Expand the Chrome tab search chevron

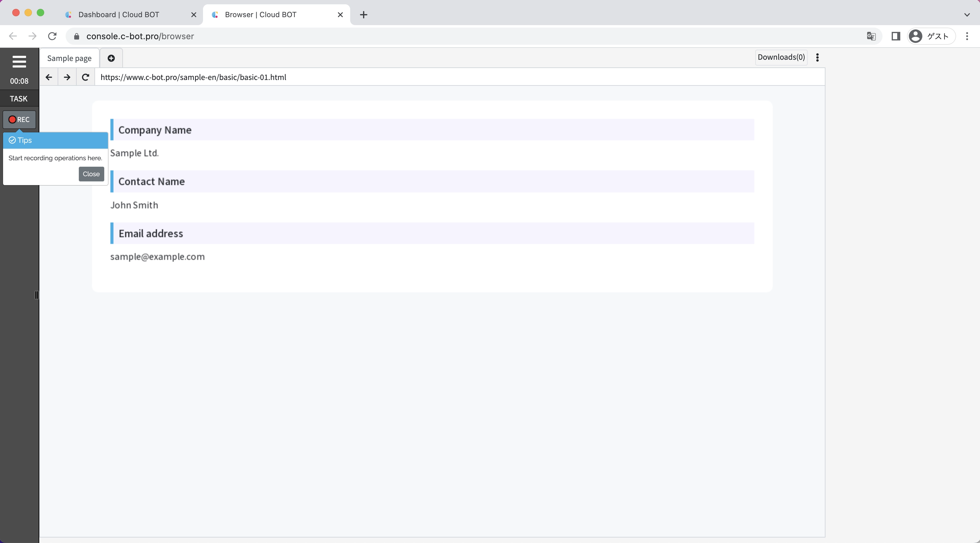click(x=967, y=15)
